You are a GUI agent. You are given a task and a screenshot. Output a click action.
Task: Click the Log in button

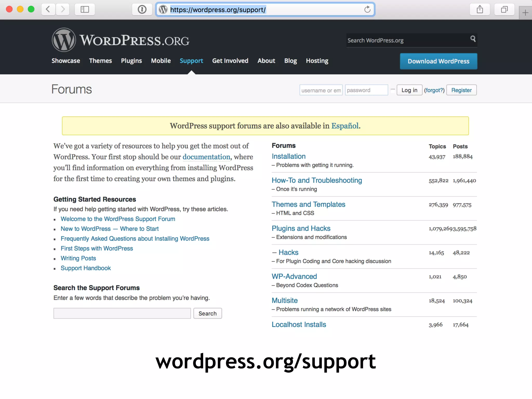tap(409, 90)
